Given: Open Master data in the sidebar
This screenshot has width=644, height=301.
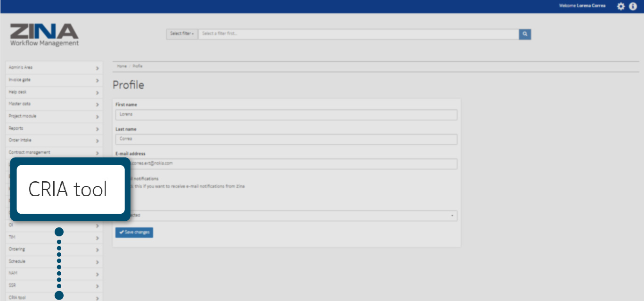Looking at the screenshot, I should pos(20,104).
